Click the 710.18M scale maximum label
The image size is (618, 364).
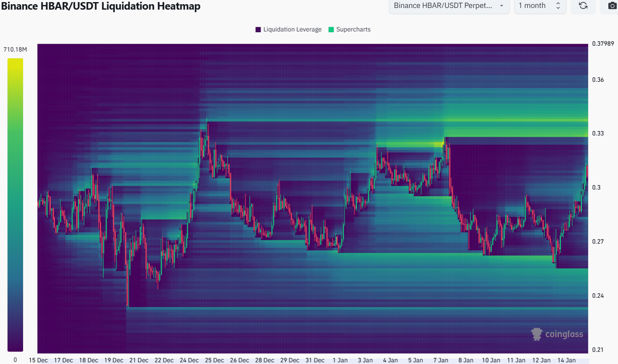tap(15, 49)
